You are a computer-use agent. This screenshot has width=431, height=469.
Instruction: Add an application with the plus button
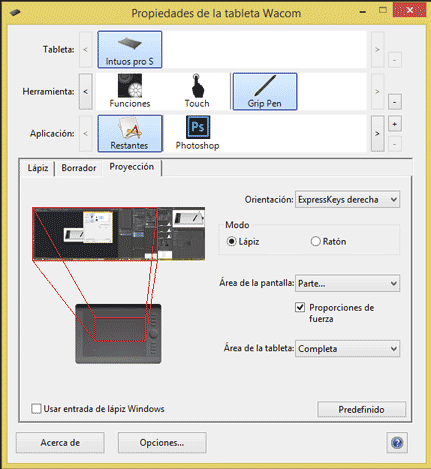click(x=395, y=124)
